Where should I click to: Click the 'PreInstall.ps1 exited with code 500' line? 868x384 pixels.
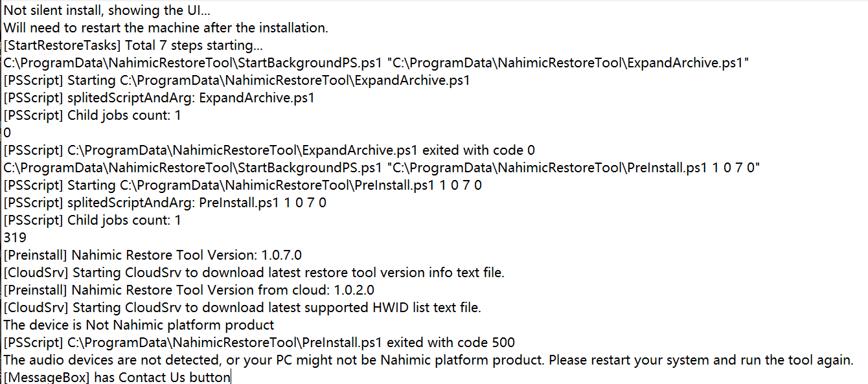pyautogui.click(x=259, y=343)
